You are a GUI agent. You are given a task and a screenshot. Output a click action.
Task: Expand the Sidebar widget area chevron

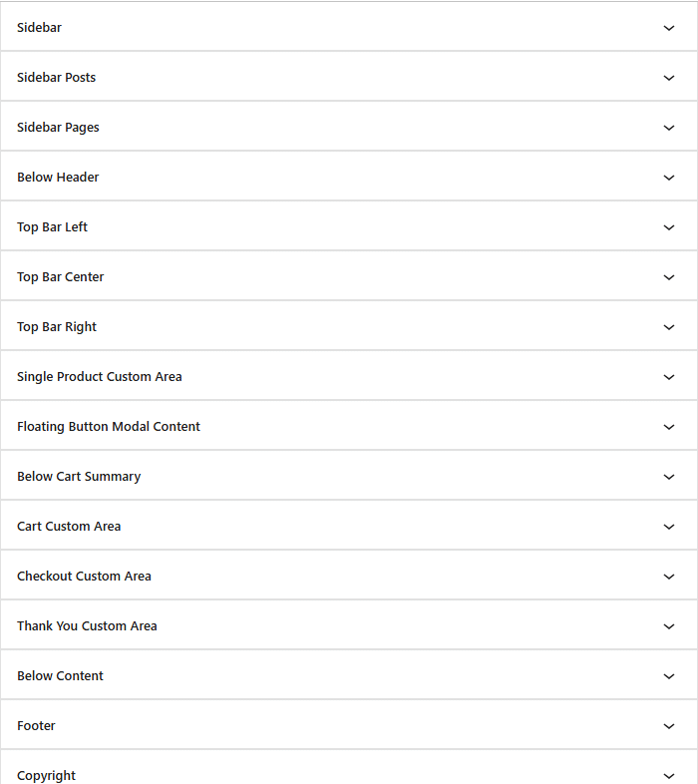pyautogui.click(x=669, y=28)
